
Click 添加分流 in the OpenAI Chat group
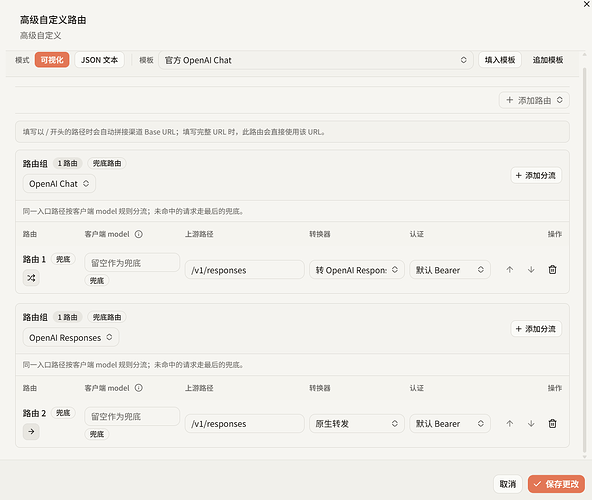tap(536, 175)
